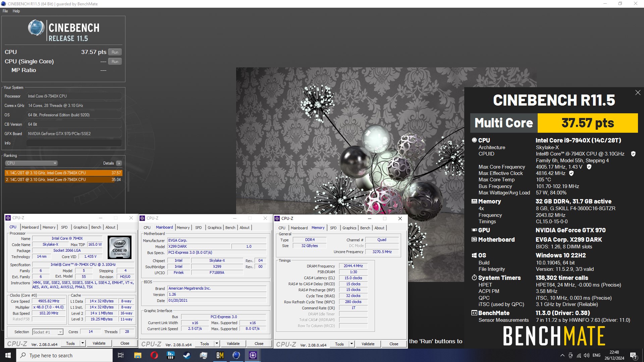
Task: Open Steam from the taskbar
Action: point(187,355)
